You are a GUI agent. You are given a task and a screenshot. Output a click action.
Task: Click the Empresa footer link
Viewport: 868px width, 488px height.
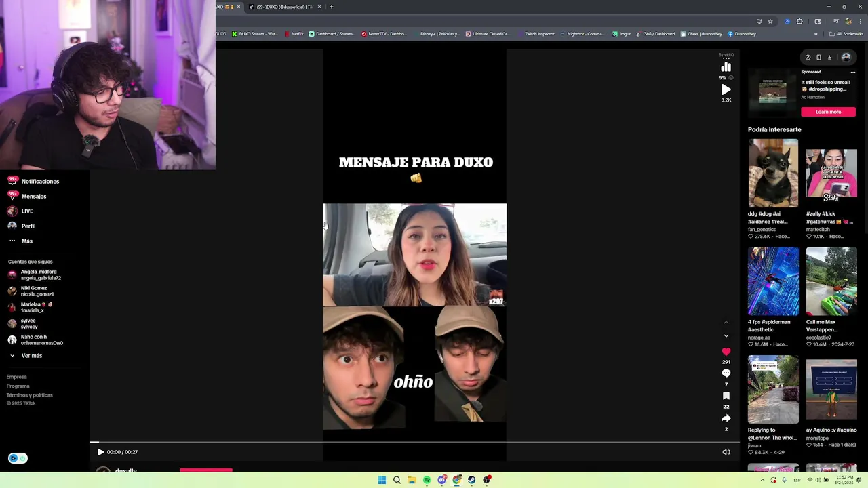[x=17, y=377]
